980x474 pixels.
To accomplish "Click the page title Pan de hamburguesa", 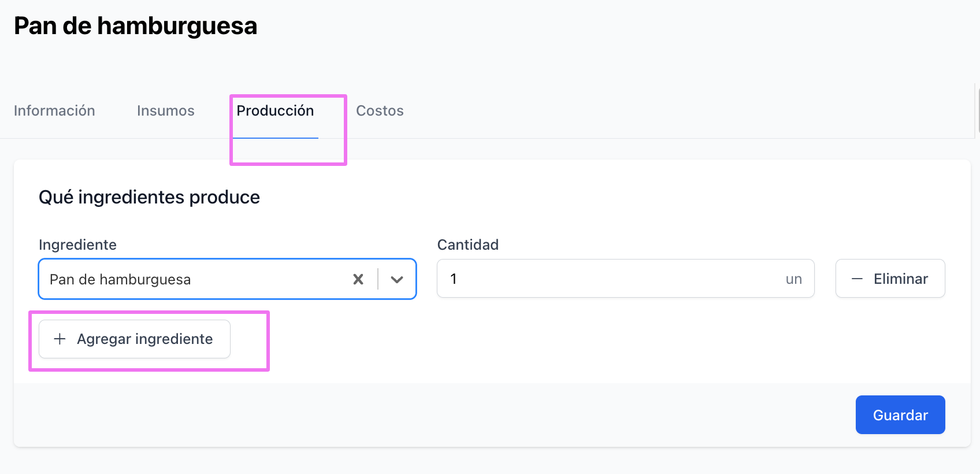I will pyautogui.click(x=135, y=26).
